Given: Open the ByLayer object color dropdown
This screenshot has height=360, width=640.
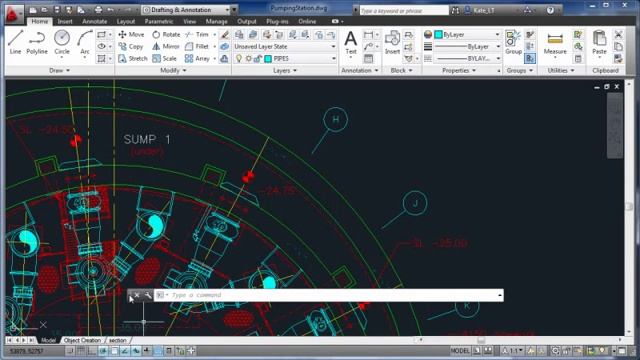Looking at the screenshot, I should tap(467, 35).
